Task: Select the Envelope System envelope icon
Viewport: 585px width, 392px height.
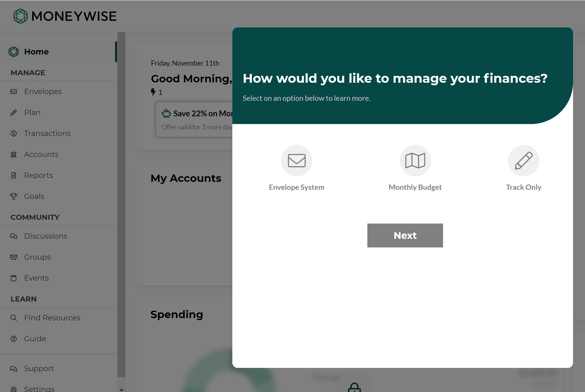Action: 296,160
